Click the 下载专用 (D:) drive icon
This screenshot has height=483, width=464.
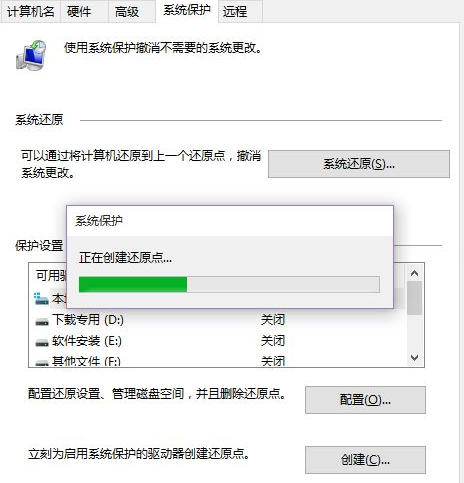[42, 322]
